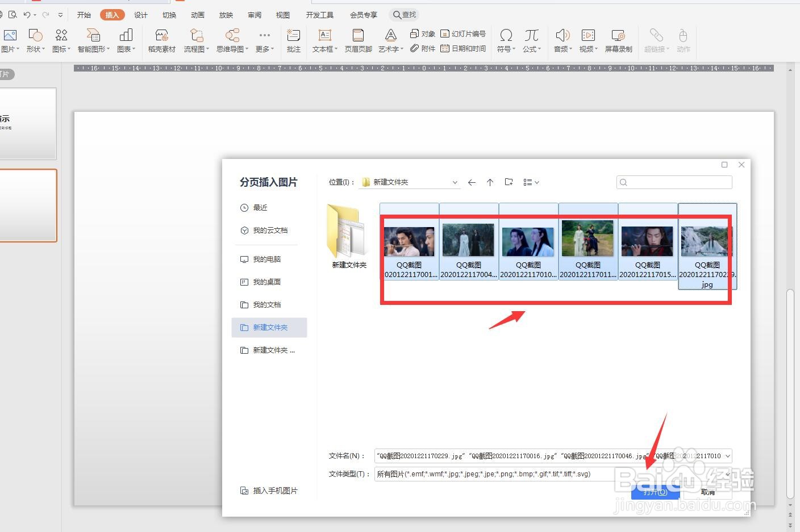Add a Comment (批注)
This screenshot has height=532, width=800.
[x=294, y=41]
